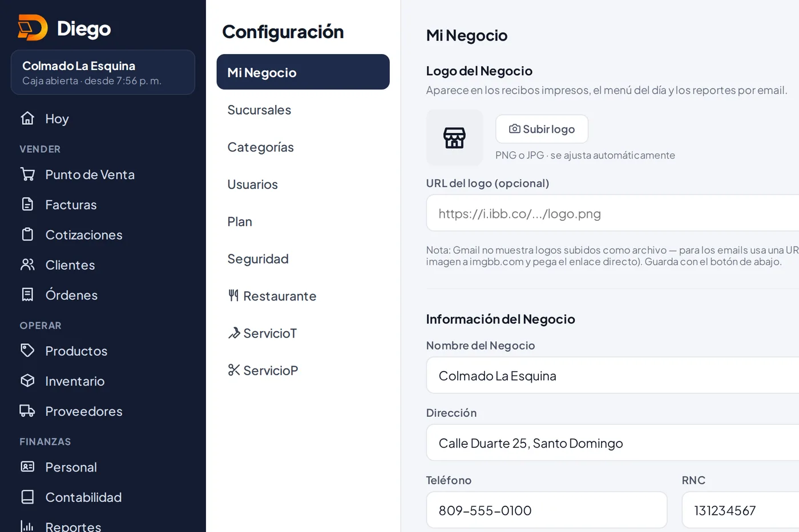Click the VENDER section label

(40, 149)
